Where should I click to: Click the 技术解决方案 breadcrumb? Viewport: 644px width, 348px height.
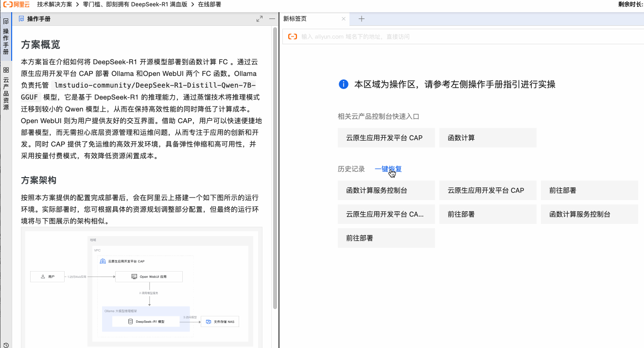(54, 4)
